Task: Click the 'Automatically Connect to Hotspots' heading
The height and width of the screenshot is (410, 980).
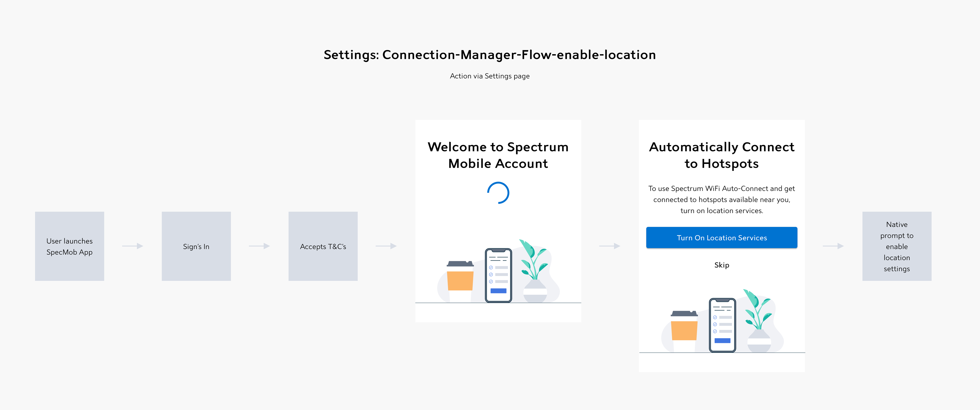Action: [x=722, y=155]
